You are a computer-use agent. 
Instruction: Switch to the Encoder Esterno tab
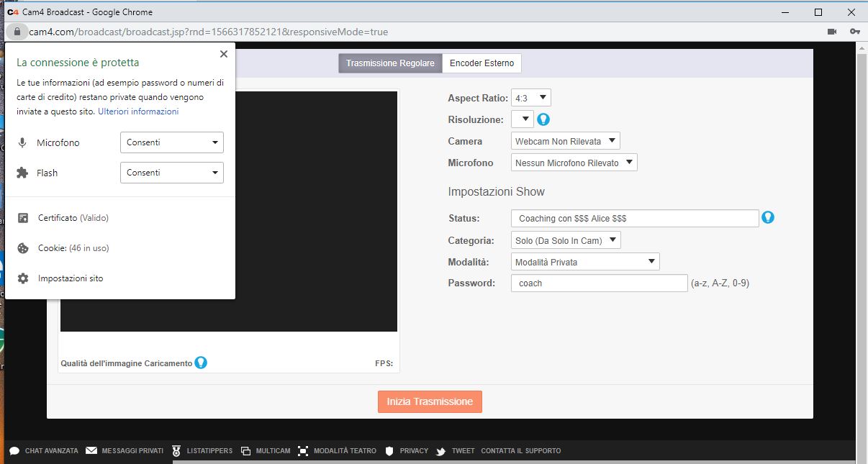(482, 63)
